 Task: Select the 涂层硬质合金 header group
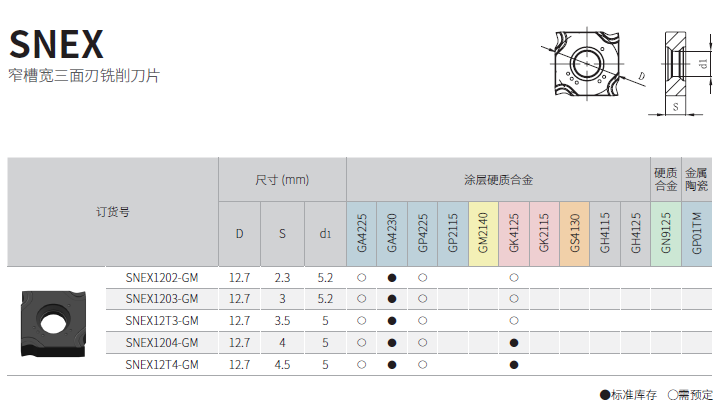[x=498, y=180]
